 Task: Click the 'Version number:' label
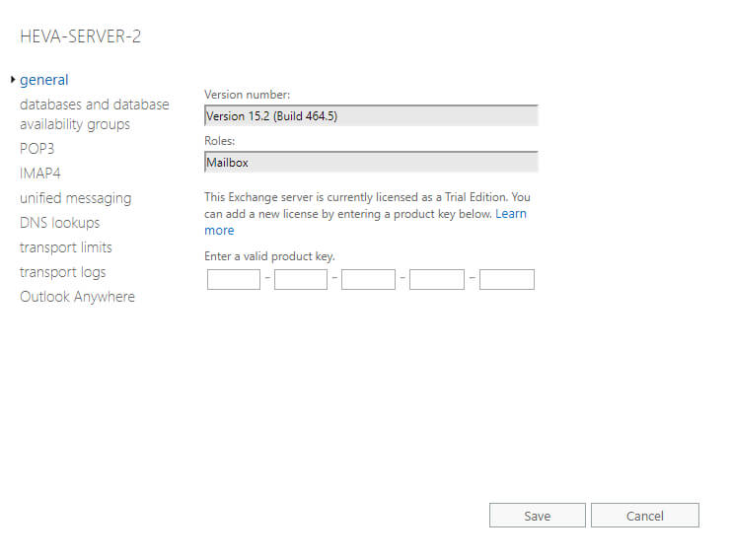tap(247, 95)
